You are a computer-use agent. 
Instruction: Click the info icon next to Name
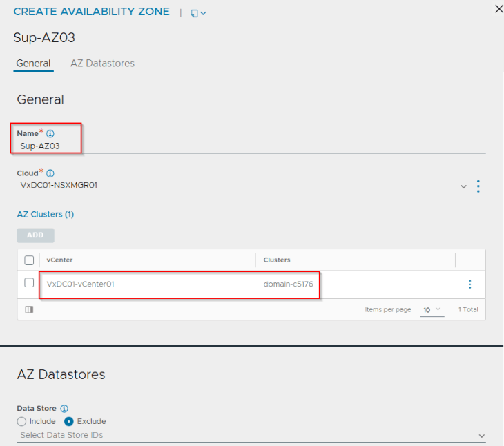50,133
